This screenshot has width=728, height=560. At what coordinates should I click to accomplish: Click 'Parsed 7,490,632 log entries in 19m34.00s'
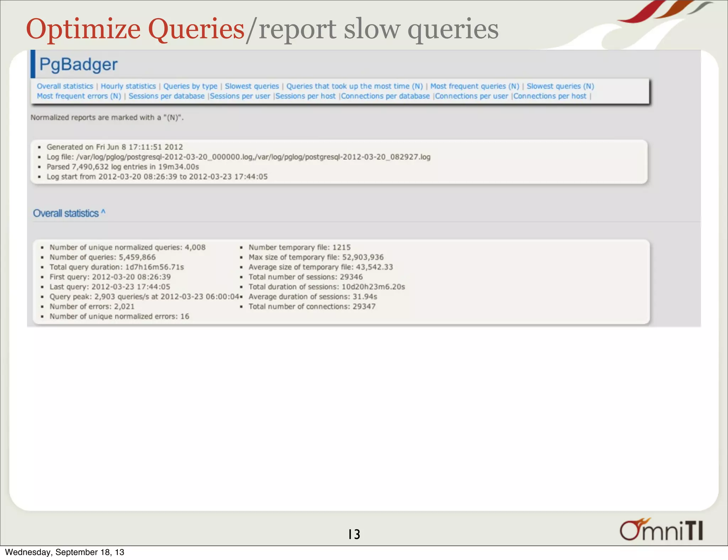click(x=123, y=167)
